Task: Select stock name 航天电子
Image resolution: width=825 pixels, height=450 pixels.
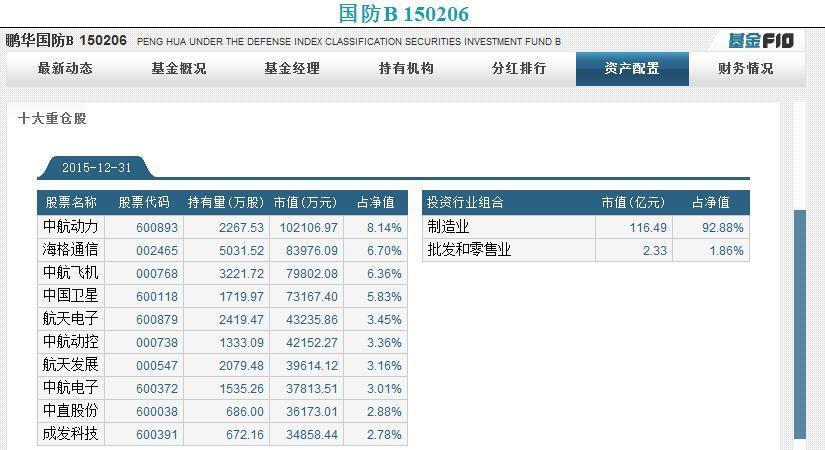Action: (71, 318)
